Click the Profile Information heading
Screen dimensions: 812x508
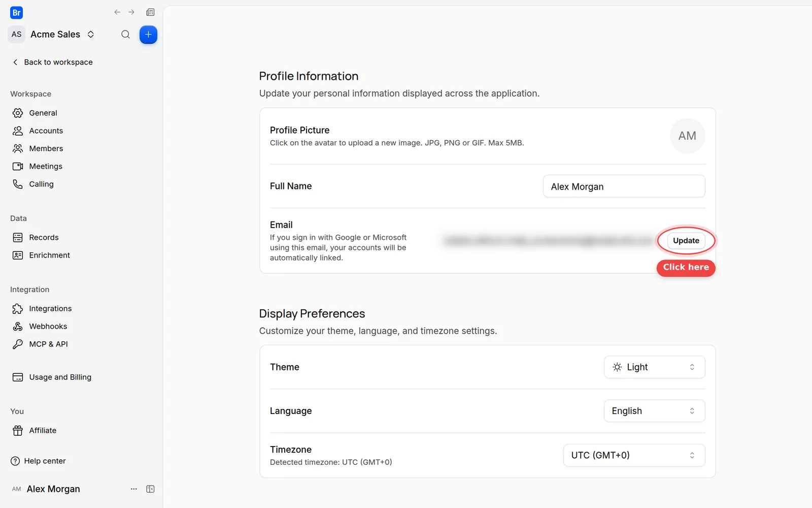tap(309, 76)
